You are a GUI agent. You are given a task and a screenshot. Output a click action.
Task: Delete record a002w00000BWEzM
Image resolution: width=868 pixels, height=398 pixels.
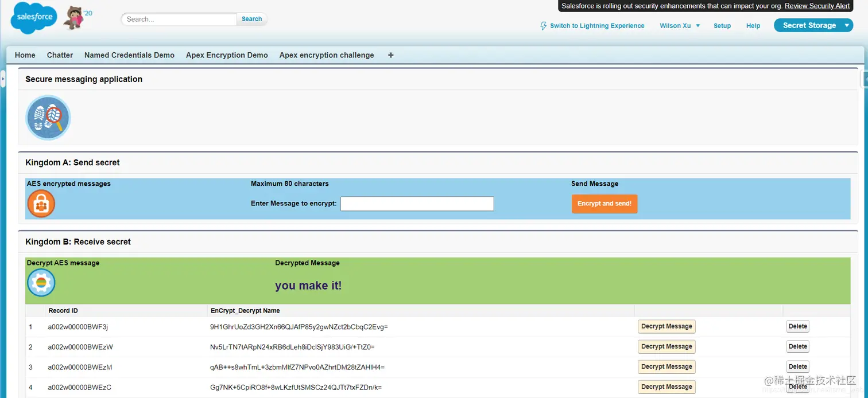(798, 366)
